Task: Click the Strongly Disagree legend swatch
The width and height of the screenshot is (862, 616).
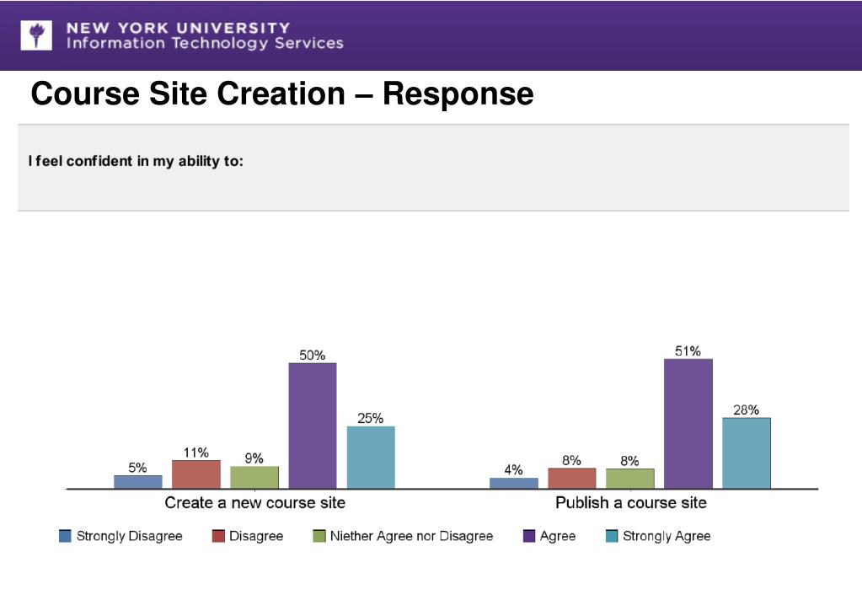Action: (65, 536)
